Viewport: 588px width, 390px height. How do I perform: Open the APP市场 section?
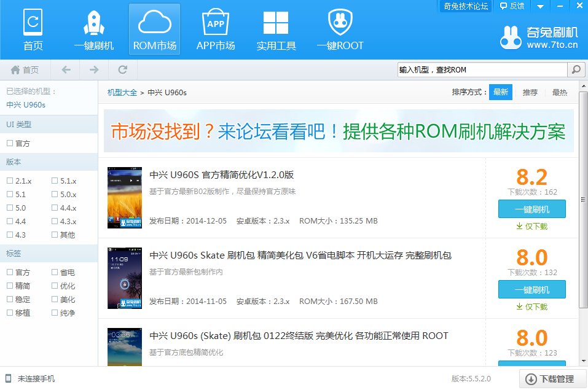[215, 28]
